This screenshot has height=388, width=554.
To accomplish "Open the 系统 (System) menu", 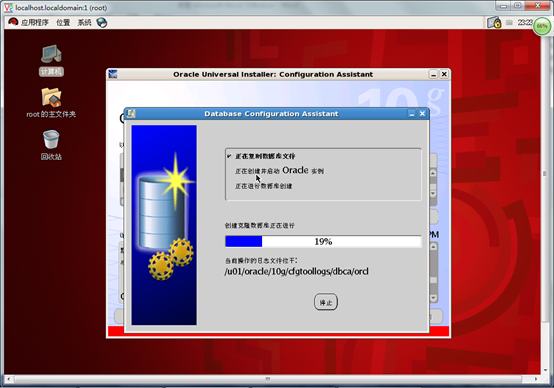I will 84,23.
